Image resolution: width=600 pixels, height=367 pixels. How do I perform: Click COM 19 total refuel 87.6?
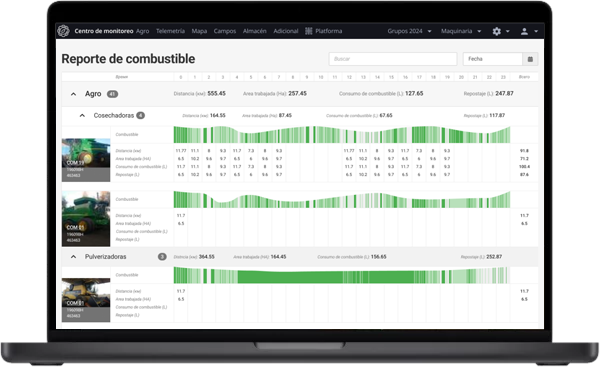coord(524,175)
